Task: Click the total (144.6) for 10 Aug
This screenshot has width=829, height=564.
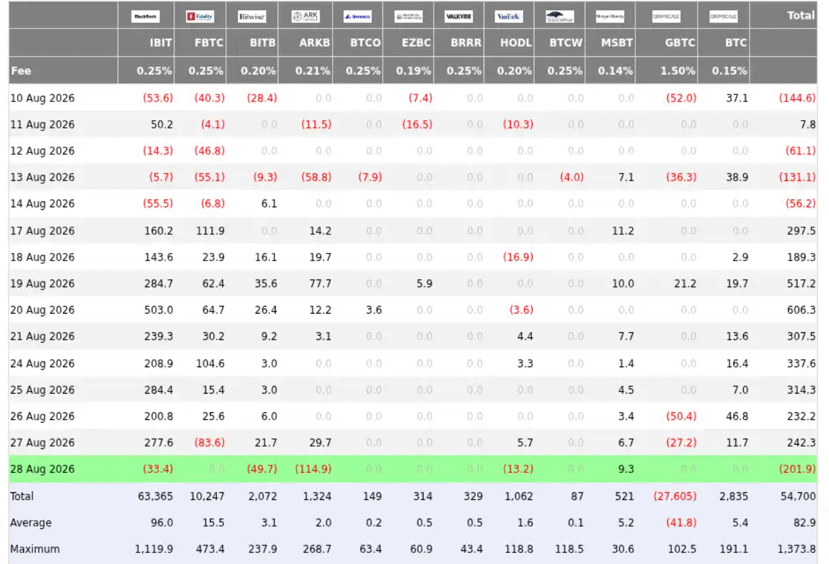Action: [x=797, y=98]
